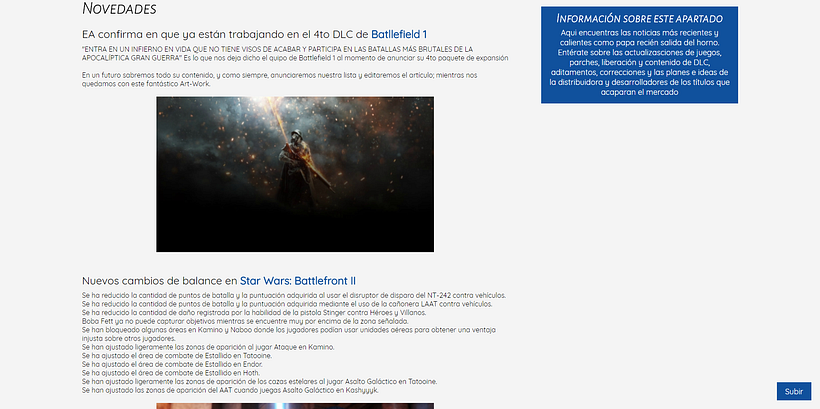
Task: Click line about cazas estelares en Tatooine
Action: point(260,381)
